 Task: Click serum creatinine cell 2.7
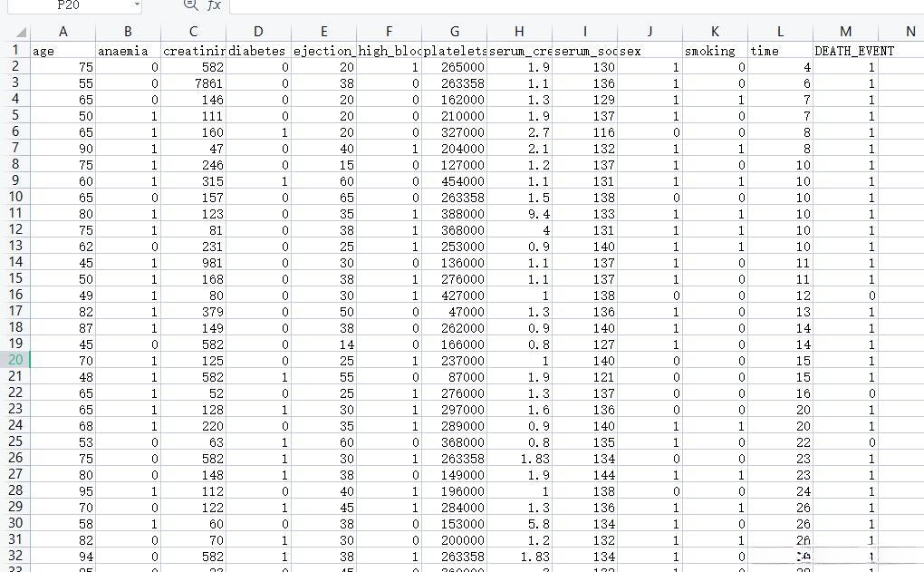tap(520, 132)
